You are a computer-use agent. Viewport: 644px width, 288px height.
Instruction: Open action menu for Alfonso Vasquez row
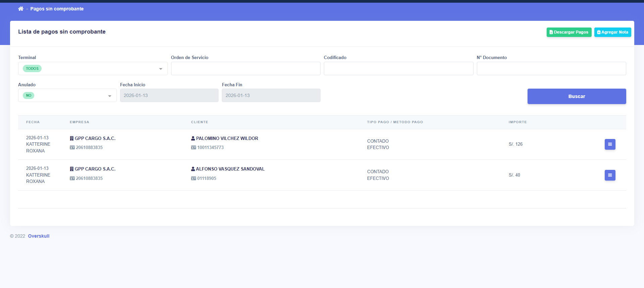point(610,175)
